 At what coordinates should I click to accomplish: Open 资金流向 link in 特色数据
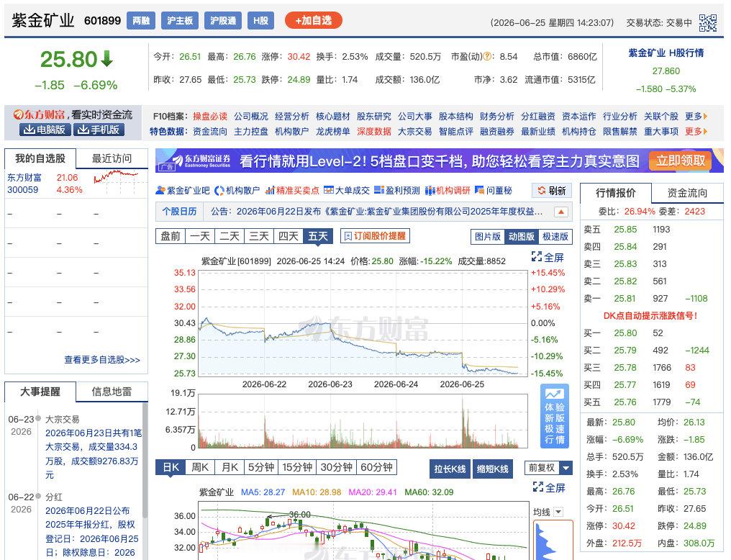(x=210, y=132)
